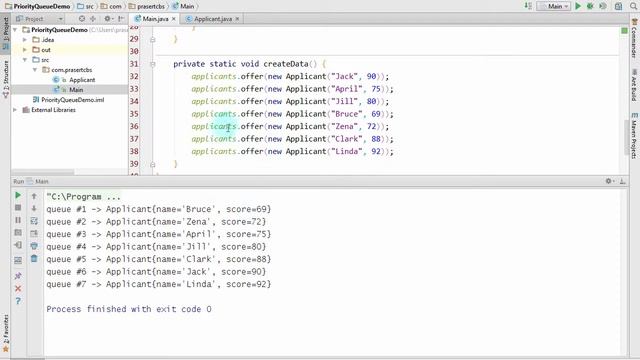Open Project panel gear settings
This screenshot has width=640, height=360.
click(107, 19)
